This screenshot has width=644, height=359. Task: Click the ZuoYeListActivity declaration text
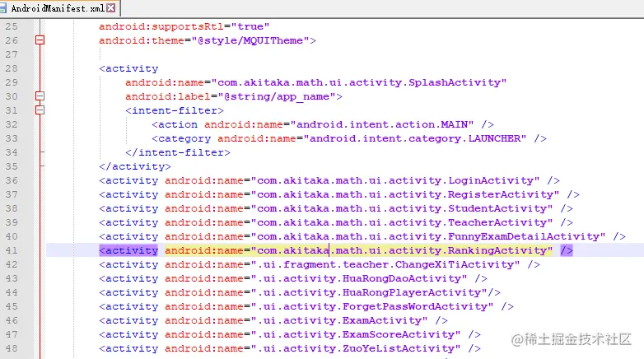click(x=290, y=348)
